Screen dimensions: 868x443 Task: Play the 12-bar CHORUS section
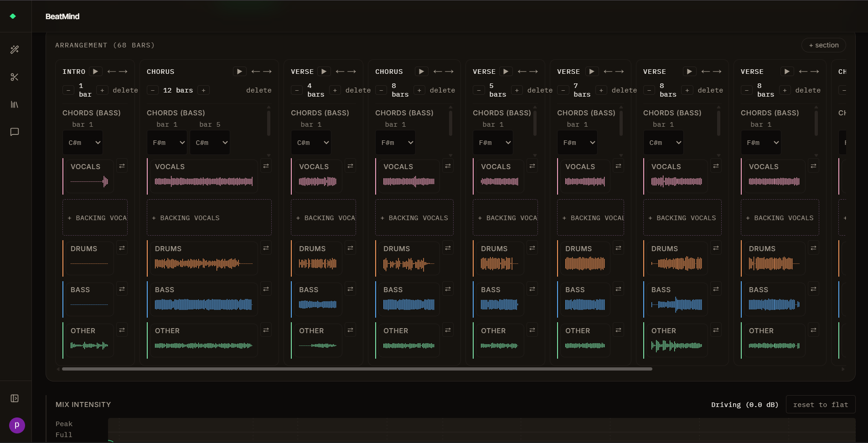pyautogui.click(x=239, y=72)
